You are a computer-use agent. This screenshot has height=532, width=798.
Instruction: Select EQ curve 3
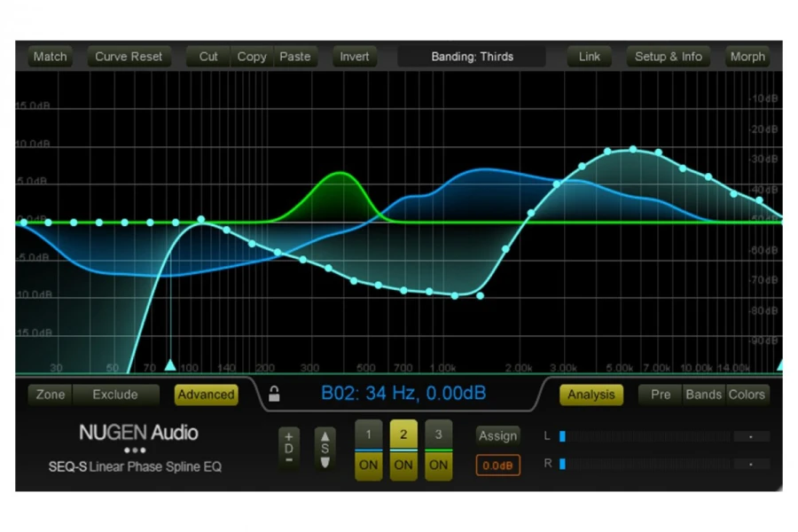tap(438, 434)
